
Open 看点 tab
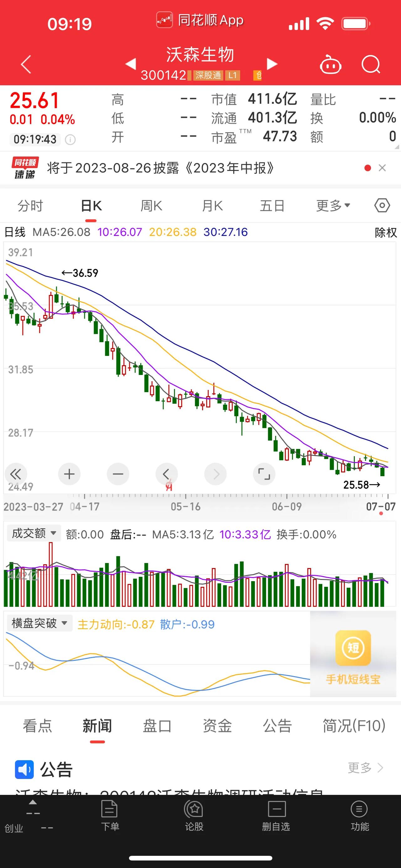pyautogui.click(x=37, y=726)
